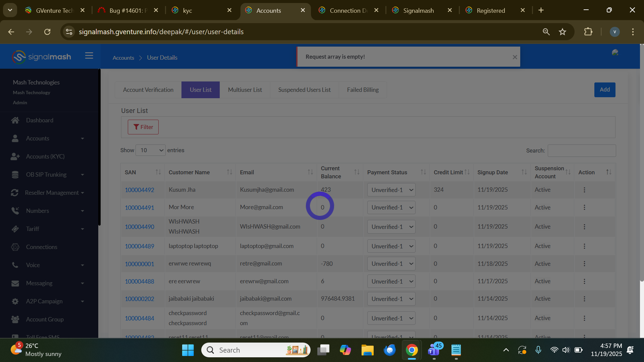Click the profile avatar in header

coord(615,53)
